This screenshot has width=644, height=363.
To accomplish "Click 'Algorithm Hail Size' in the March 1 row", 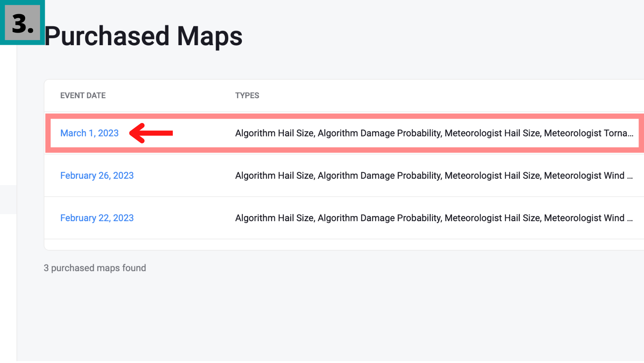I will point(274,133).
